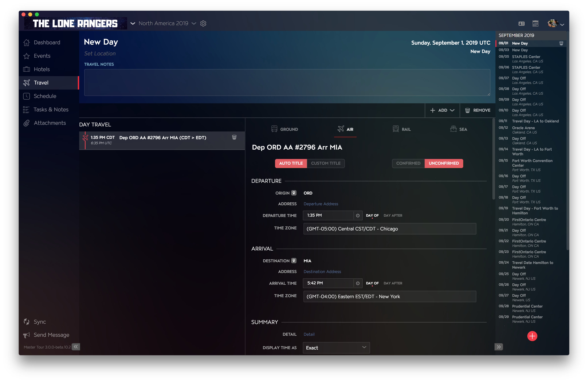Open the departure time clock picker
This screenshot has width=588, height=382.
click(x=358, y=215)
